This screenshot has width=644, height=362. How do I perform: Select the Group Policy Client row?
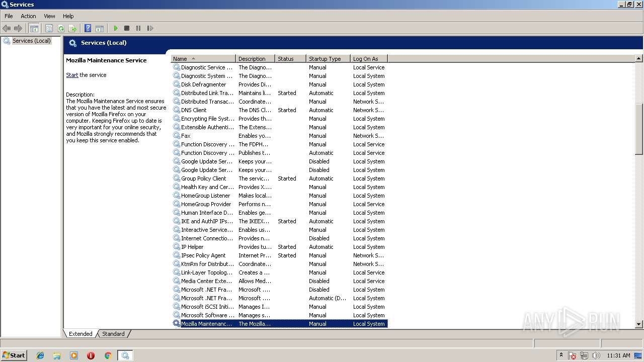coord(279,178)
